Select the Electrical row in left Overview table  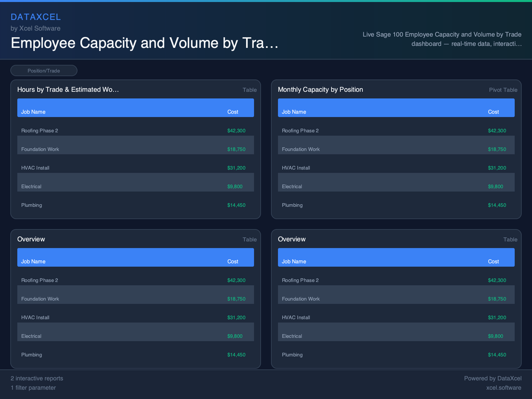pyautogui.click(x=135, y=336)
